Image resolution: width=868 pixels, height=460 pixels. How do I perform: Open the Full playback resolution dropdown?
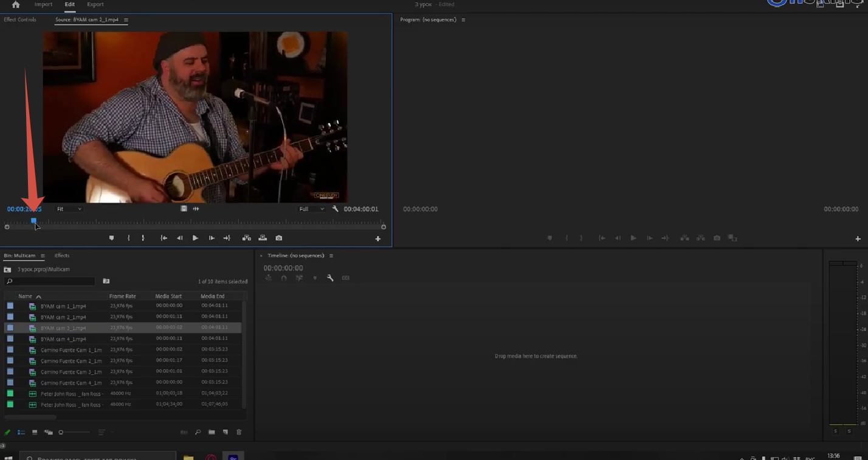pyautogui.click(x=312, y=209)
